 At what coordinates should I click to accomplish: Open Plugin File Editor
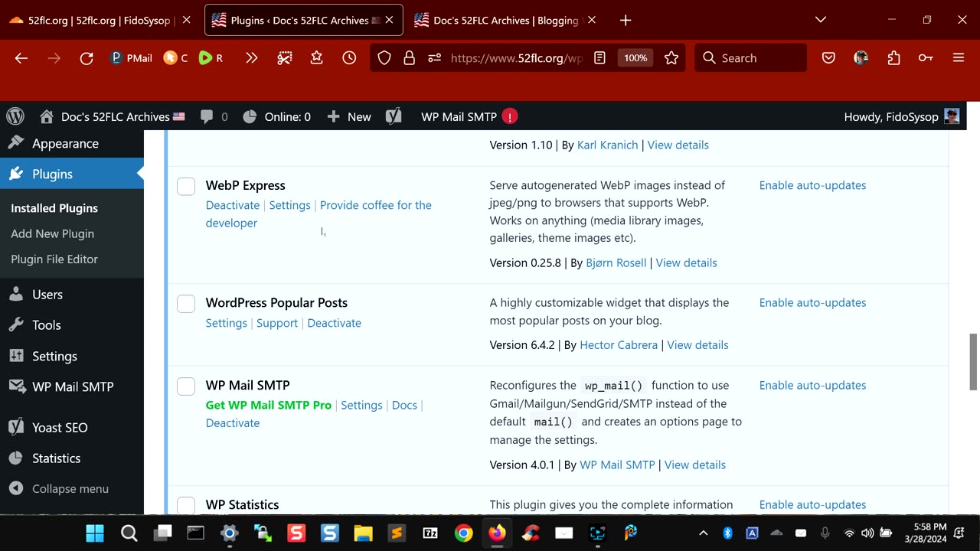pyautogui.click(x=54, y=259)
